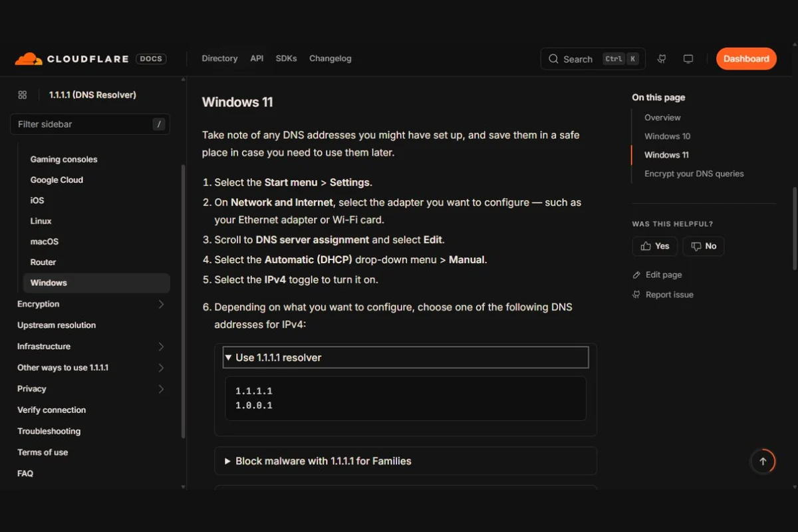Click the scroll-to-top arrow button
The height and width of the screenshot is (532, 798).
(763, 462)
